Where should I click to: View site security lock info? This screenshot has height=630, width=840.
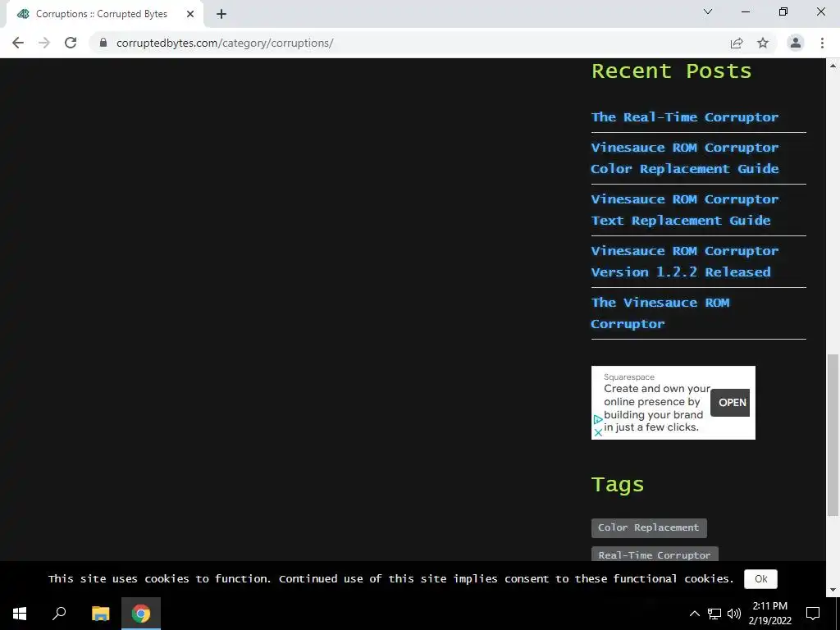(103, 43)
